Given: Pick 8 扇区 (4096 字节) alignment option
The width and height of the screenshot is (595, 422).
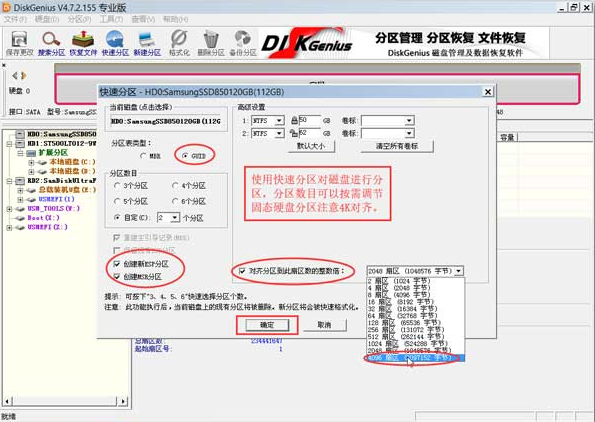Looking at the screenshot, I should click(415, 294).
